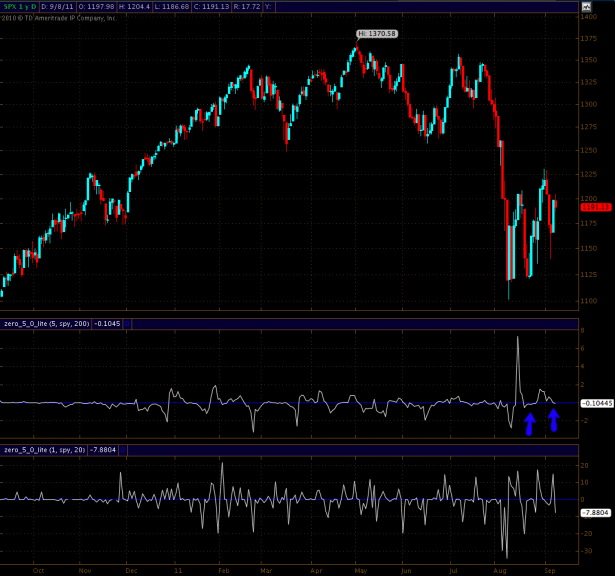Click the open price O: 1197.98
The height and width of the screenshot is (576, 615).
[96, 7]
